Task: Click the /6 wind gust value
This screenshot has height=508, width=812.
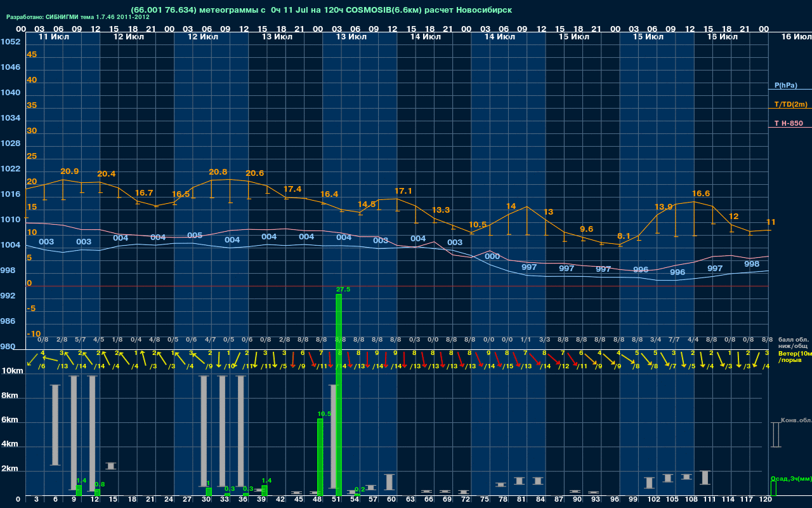Action: pyautogui.click(x=41, y=366)
